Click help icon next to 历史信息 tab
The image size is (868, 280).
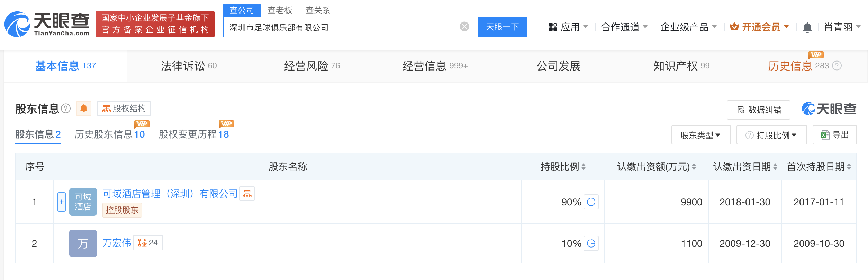tap(837, 66)
